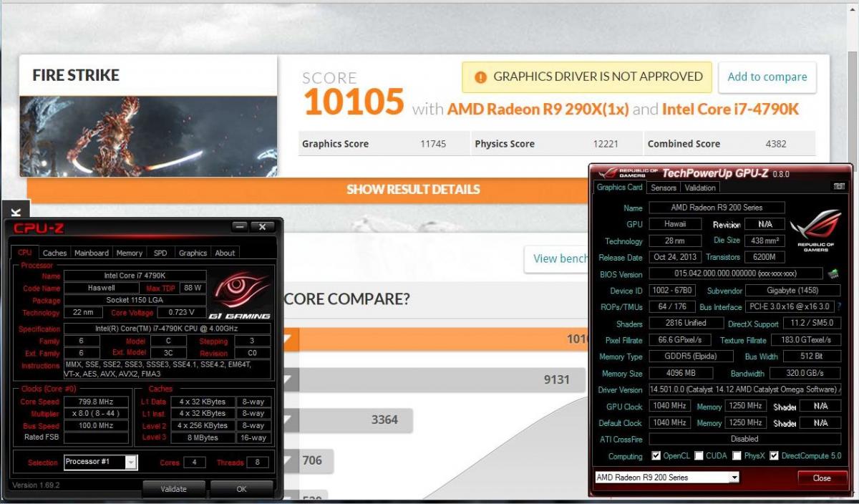Open the About tab in CPU-Z
859x504 pixels.
pos(225,253)
